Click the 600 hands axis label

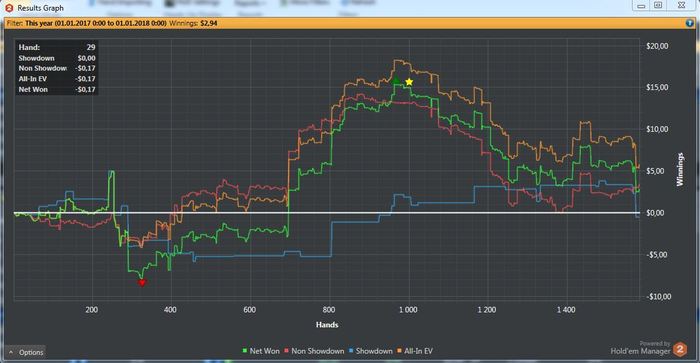tap(250, 310)
